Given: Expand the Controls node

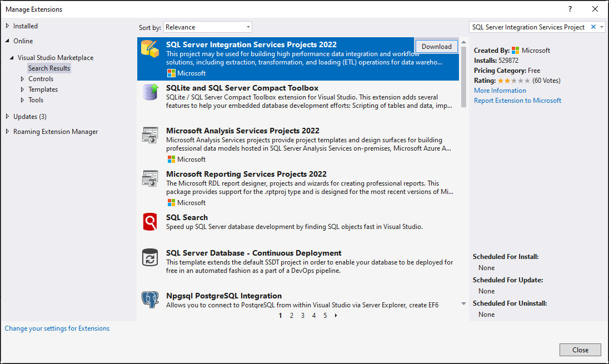Looking at the screenshot, I should (22, 79).
